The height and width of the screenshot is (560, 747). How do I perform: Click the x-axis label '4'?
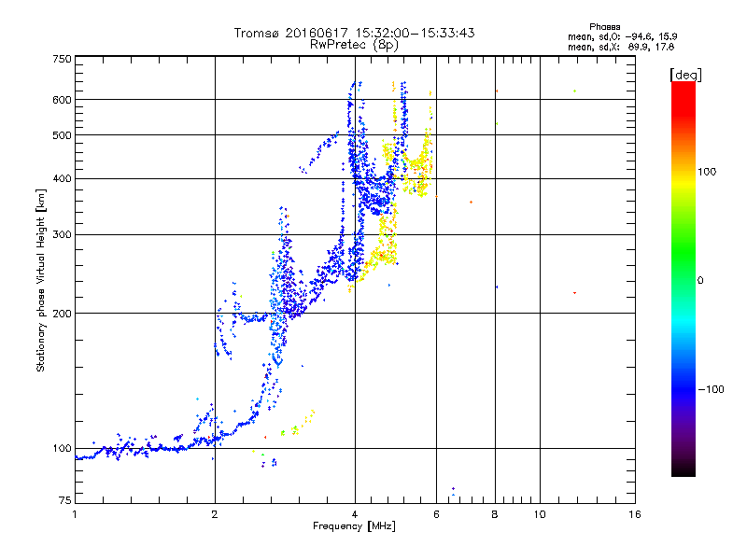pyautogui.click(x=355, y=514)
